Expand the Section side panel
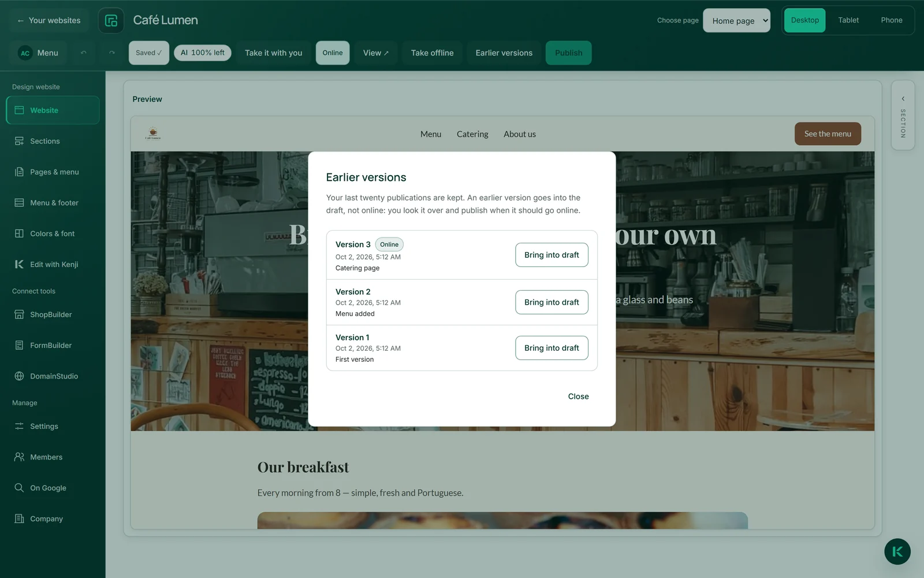This screenshot has height=578, width=924. (903, 116)
